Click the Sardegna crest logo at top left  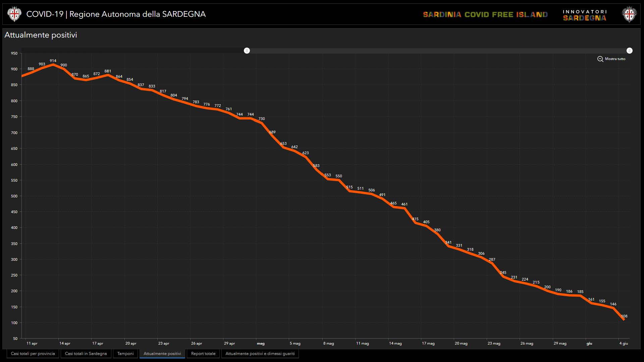click(x=14, y=14)
